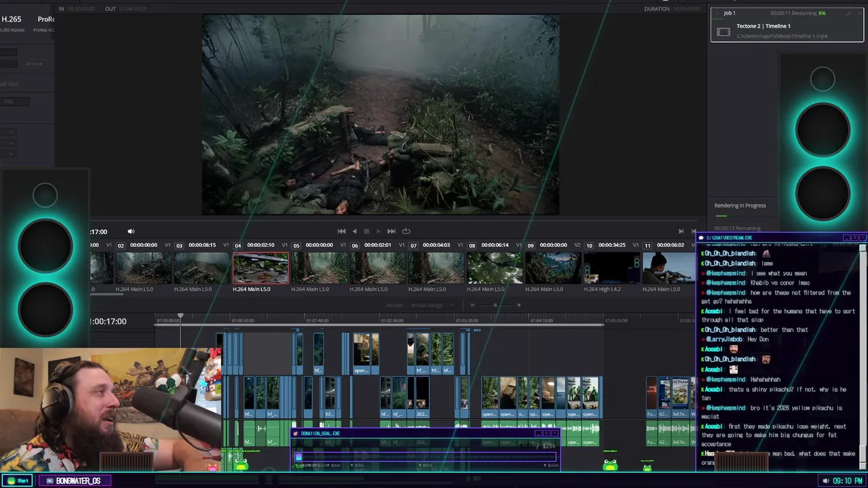Viewport: 868px width, 488px height.
Task: Stop viewer playback
Action: 367,231
